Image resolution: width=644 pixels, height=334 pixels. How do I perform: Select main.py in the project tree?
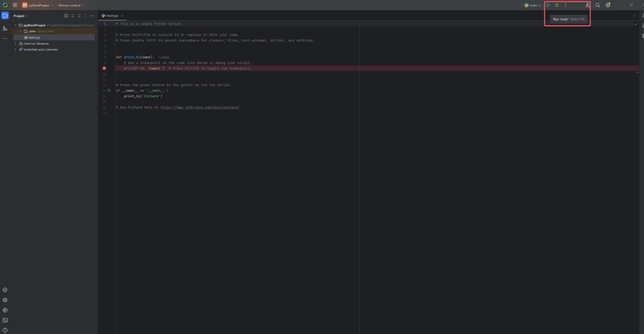34,38
